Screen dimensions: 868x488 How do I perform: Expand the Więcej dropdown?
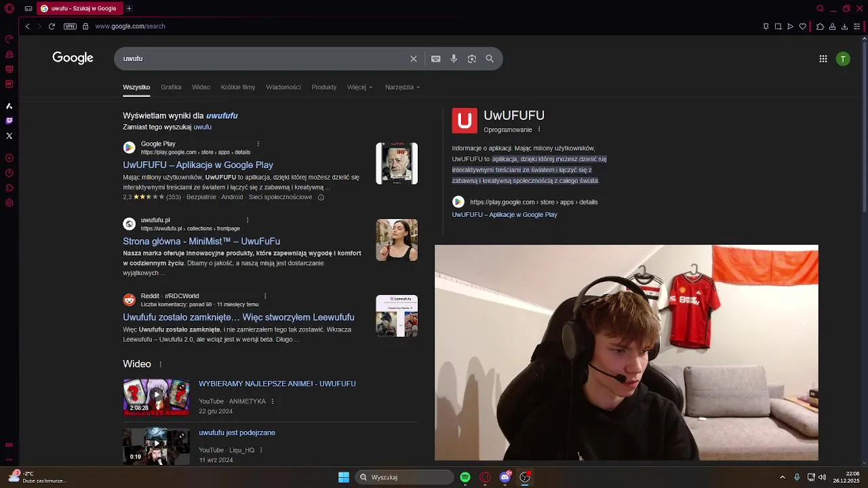359,87
